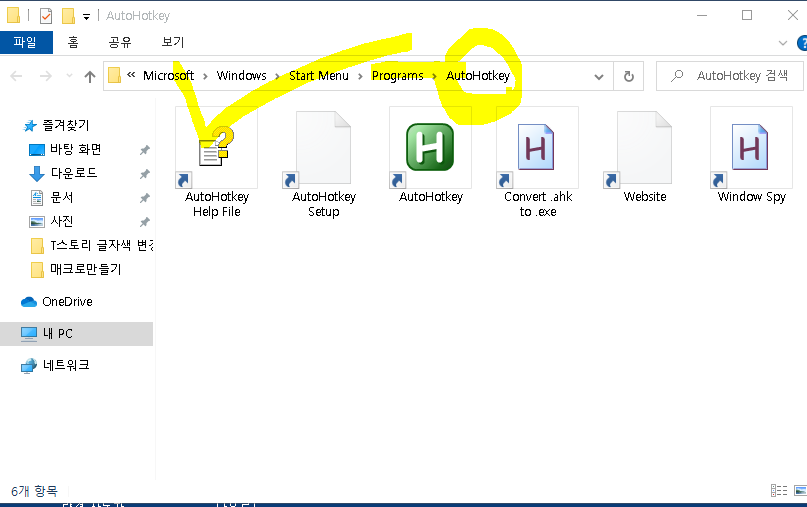807x507 pixels.
Task: Click the AutoHotkey 검색 search box
Action: (731, 76)
